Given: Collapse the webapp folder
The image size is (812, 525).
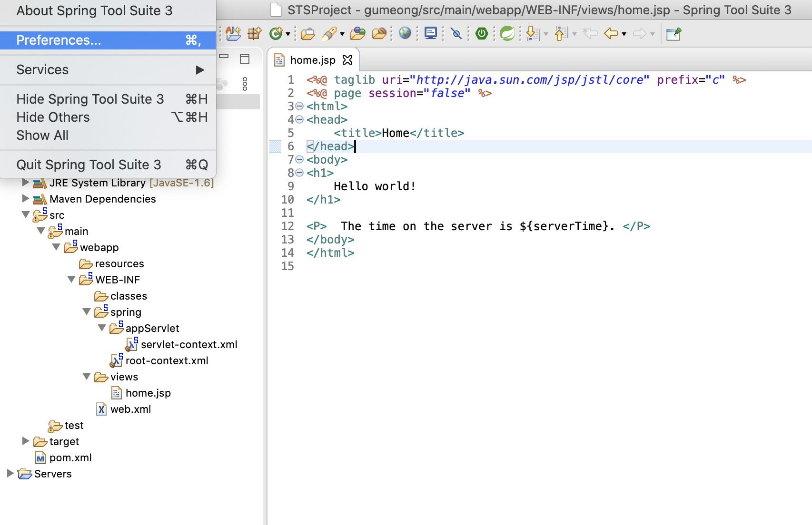Looking at the screenshot, I should coord(56,247).
